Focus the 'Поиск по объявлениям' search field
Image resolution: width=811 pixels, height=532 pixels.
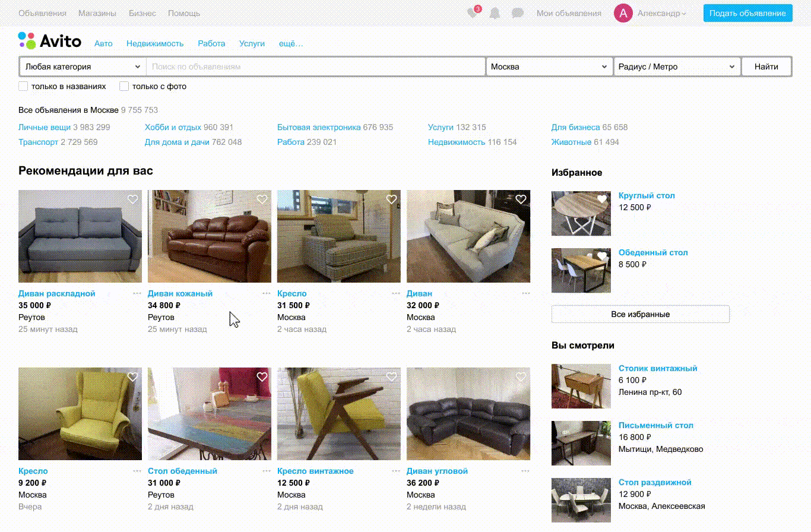click(x=316, y=66)
